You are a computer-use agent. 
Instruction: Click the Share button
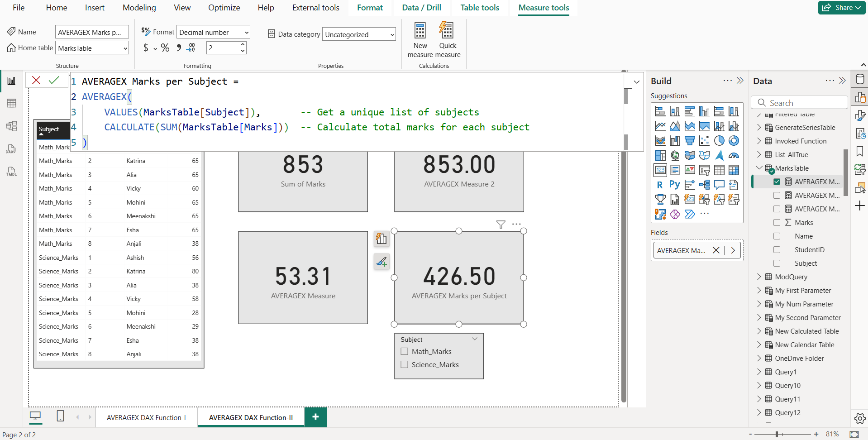click(842, 8)
